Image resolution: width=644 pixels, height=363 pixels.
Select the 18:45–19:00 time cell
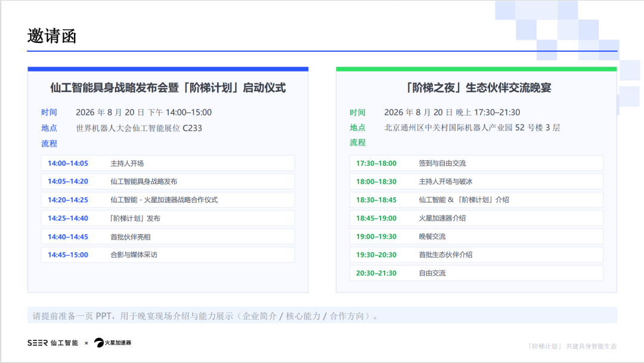click(376, 219)
